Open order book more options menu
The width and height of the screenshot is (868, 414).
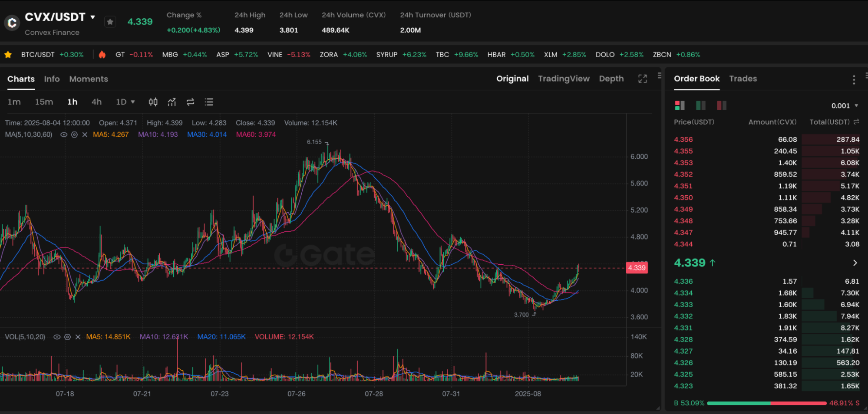tap(854, 80)
